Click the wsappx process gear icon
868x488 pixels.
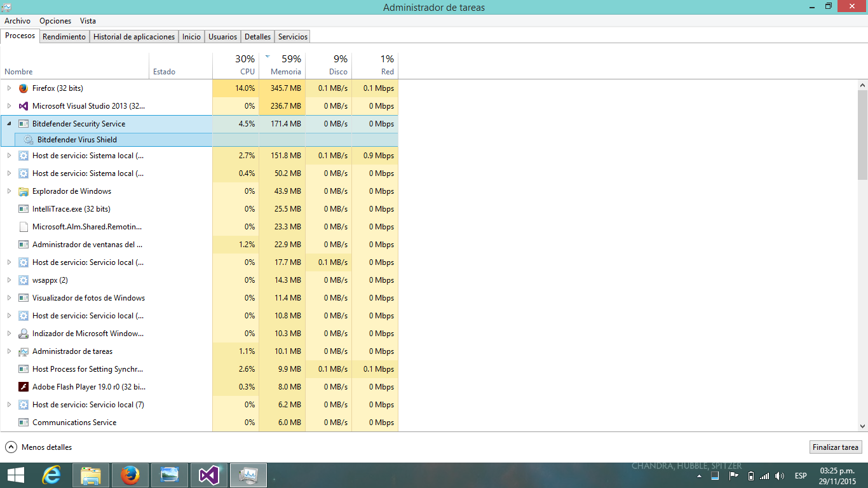[x=24, y=280]
